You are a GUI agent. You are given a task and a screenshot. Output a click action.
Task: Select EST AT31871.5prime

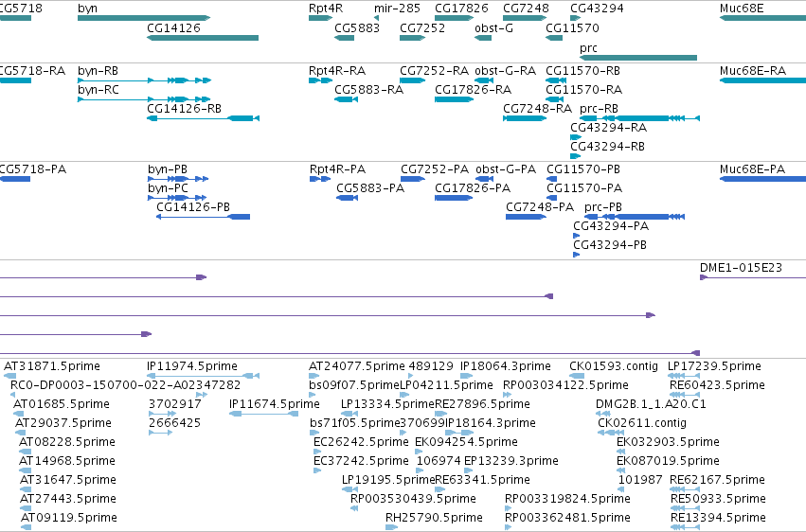(9, 376)
